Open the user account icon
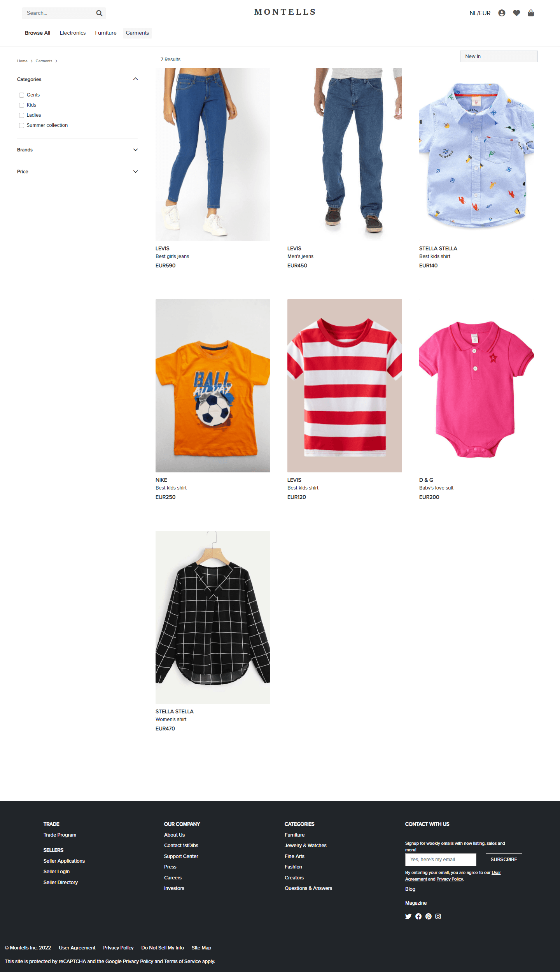This screenshot has width=560, height=972. tap(502, 13)
